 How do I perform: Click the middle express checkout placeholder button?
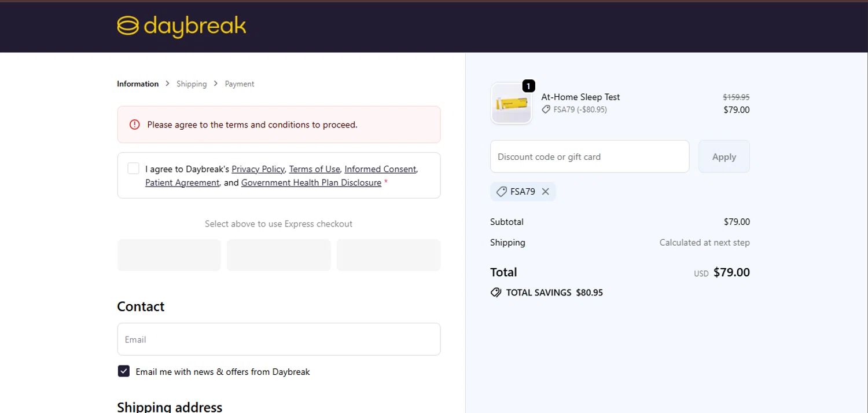[279, 255]
